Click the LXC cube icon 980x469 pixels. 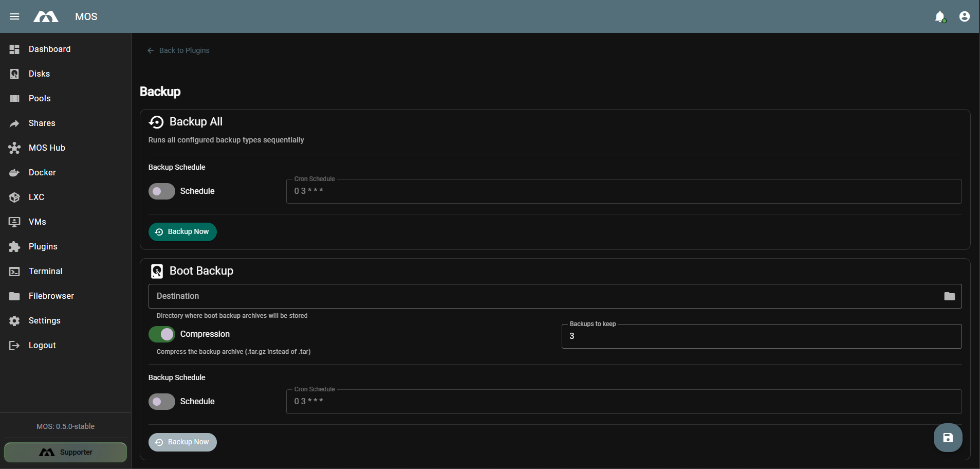14,197
